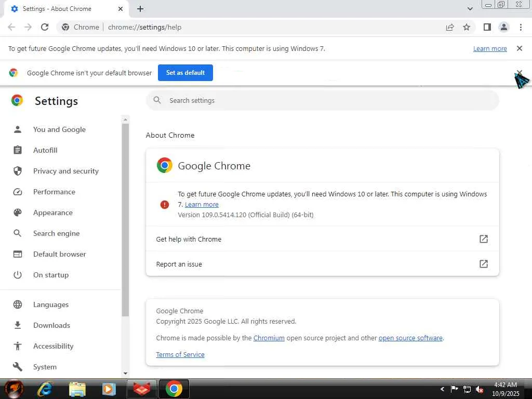Open Downloads settings

click(51, 325)
